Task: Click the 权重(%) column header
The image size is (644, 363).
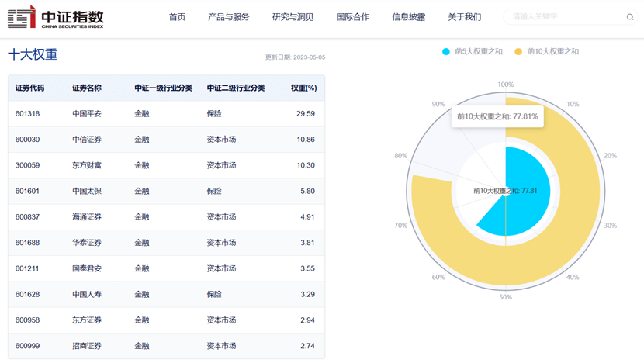Action: pos(304,88)
